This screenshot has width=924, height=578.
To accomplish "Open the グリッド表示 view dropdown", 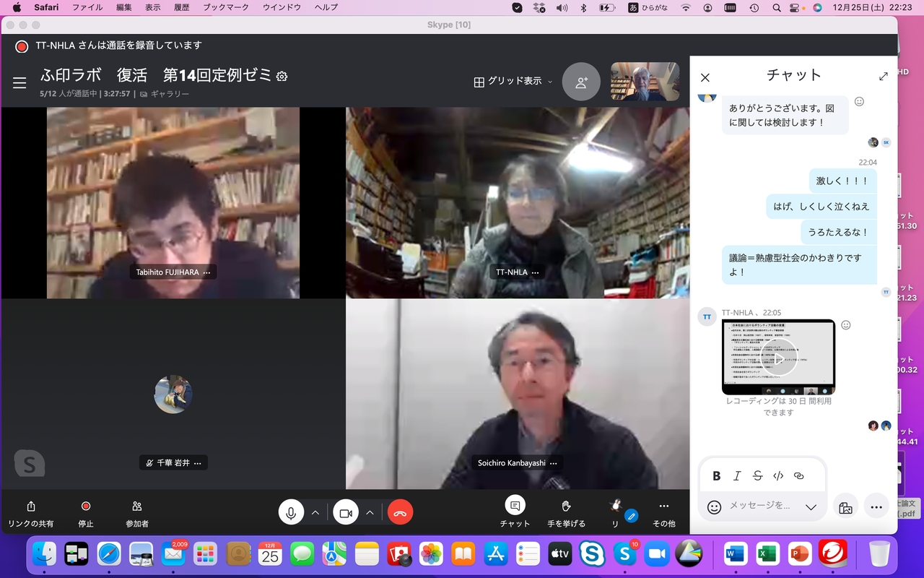I will tap(513, 82).
